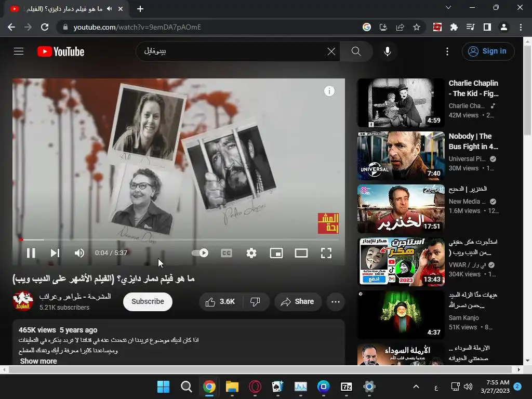Skip to the next video
Image resolution: width=532 pixels, height=399 pixels.
click(x=55, y=253)
